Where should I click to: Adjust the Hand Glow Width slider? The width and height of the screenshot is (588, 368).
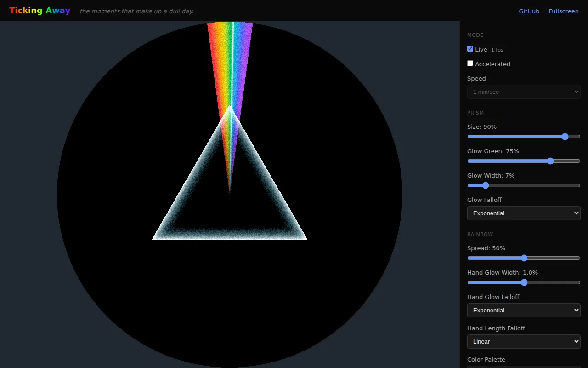[x=524, y=282]
